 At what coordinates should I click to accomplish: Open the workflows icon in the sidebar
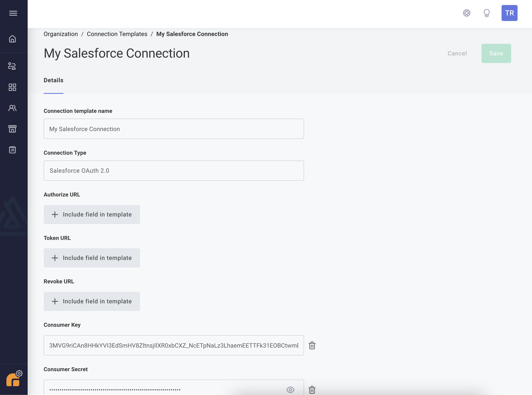click(x=12, y=66)
